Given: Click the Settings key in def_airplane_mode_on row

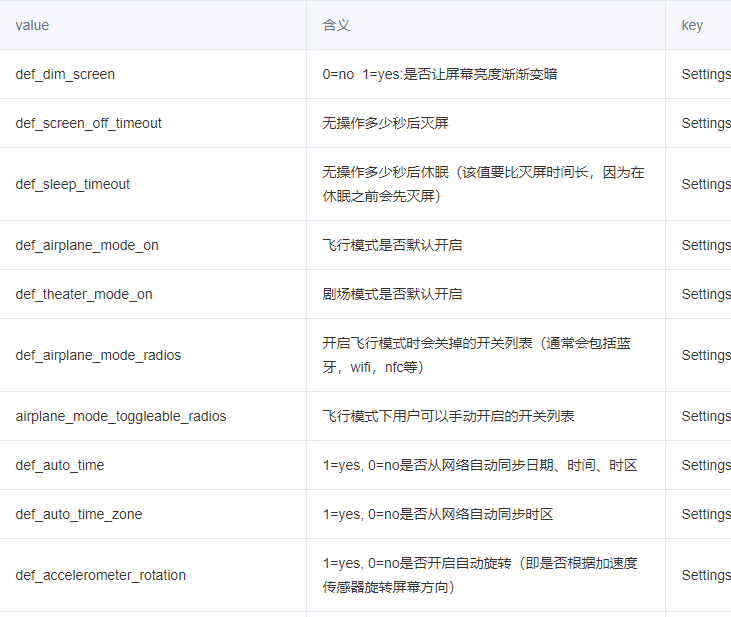Looking at the screenshot, I should [x=706, y=245].
